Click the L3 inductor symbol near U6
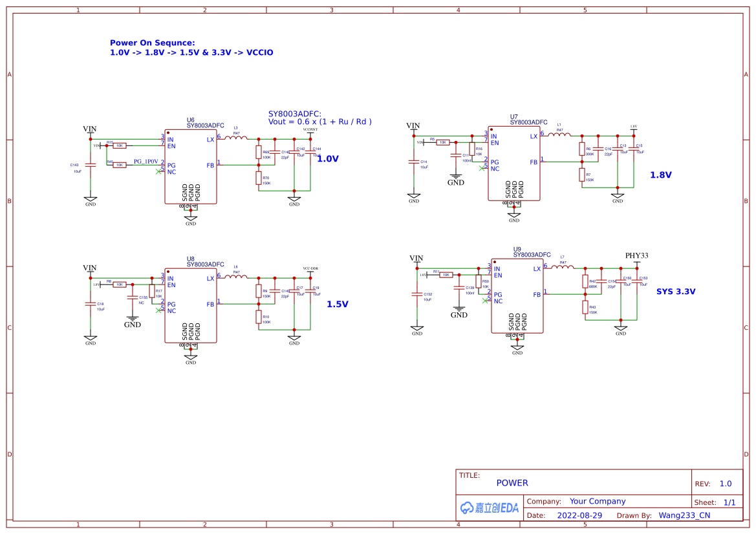The height and width of the screenshot is (534, 756). tap(236, 138)
